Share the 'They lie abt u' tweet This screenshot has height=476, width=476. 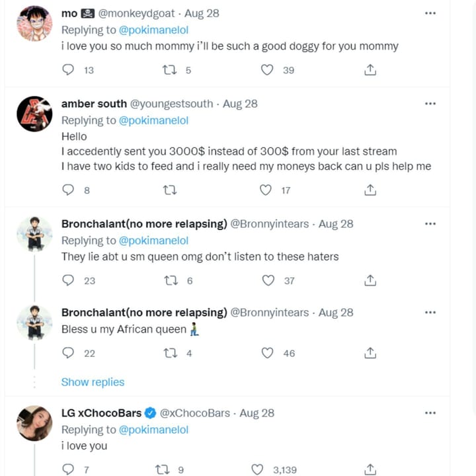(370, 280)
